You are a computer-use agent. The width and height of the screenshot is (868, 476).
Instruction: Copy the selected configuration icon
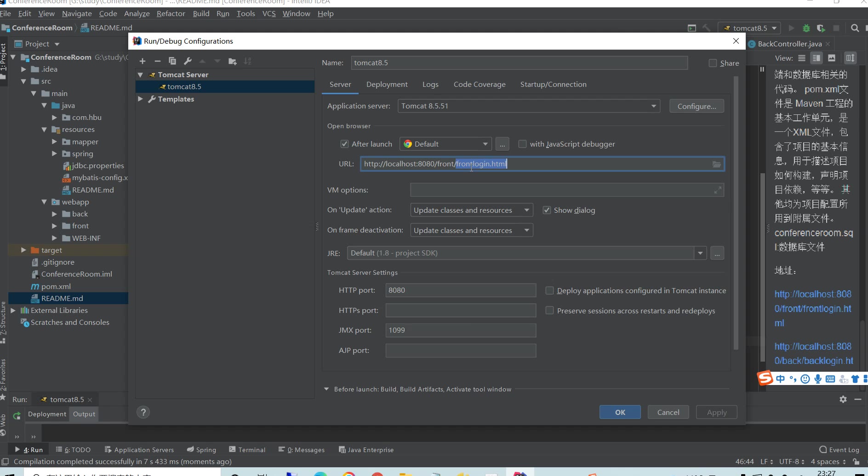(x=172, y=61)
